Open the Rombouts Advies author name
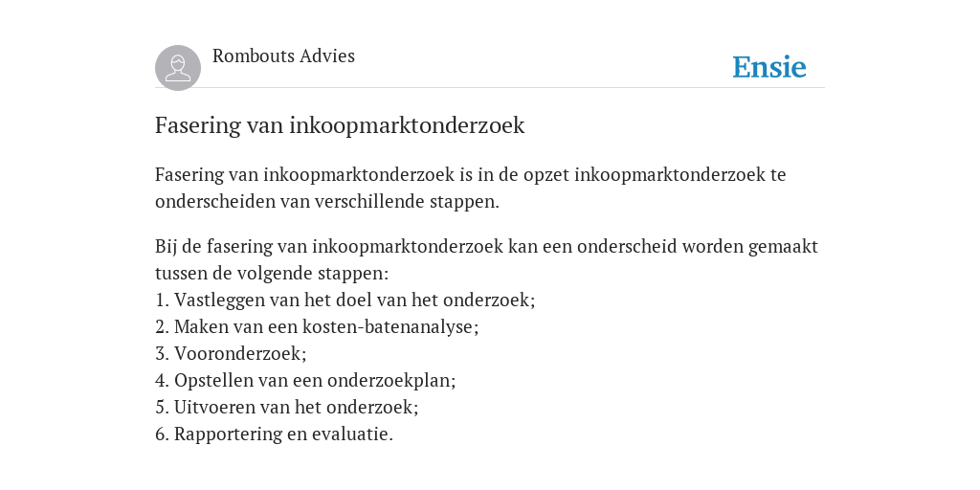980x490 pixels. pyautogui.click(x=283, y=56)
